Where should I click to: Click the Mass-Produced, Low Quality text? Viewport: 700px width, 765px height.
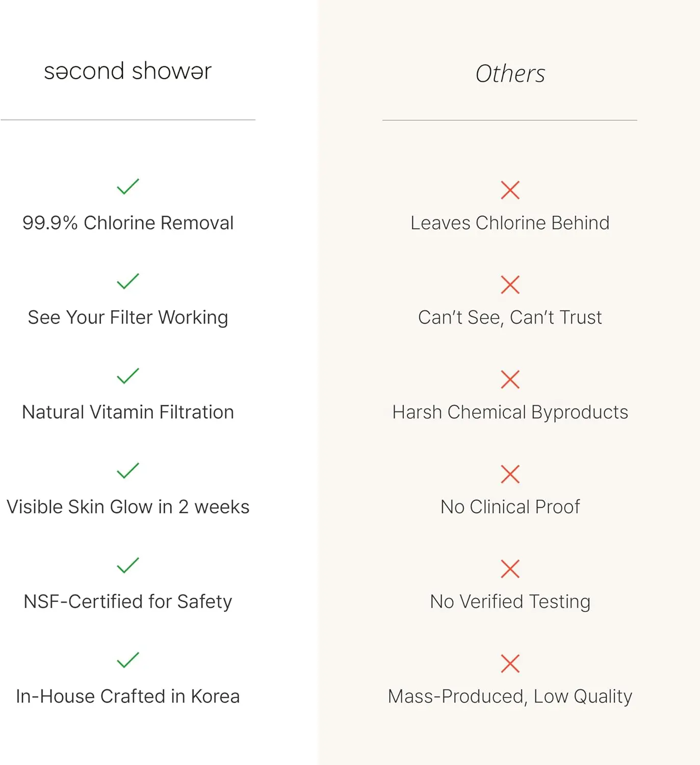pos(510,697)
